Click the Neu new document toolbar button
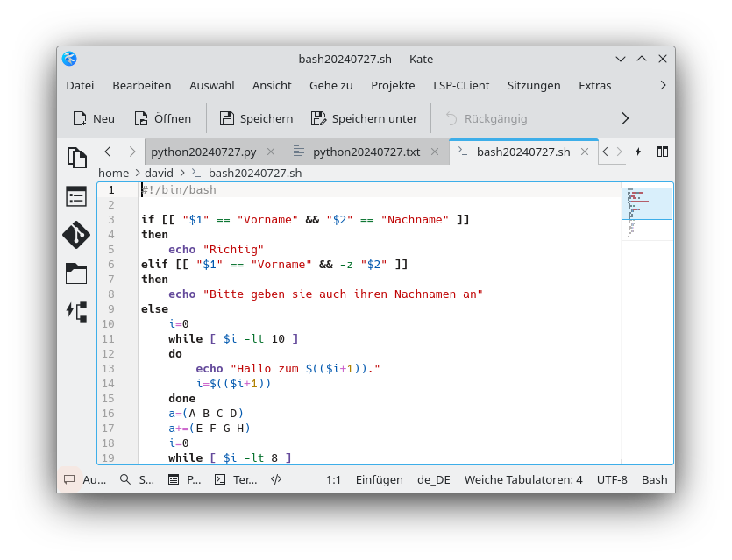This screenshot has width=732, height=560. 94,118
